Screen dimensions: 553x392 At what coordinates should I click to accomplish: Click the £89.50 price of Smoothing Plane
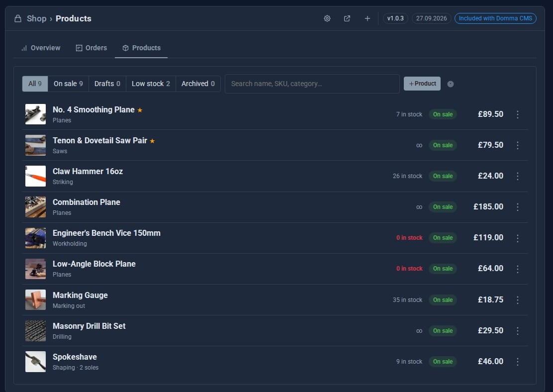click(490, 114)
